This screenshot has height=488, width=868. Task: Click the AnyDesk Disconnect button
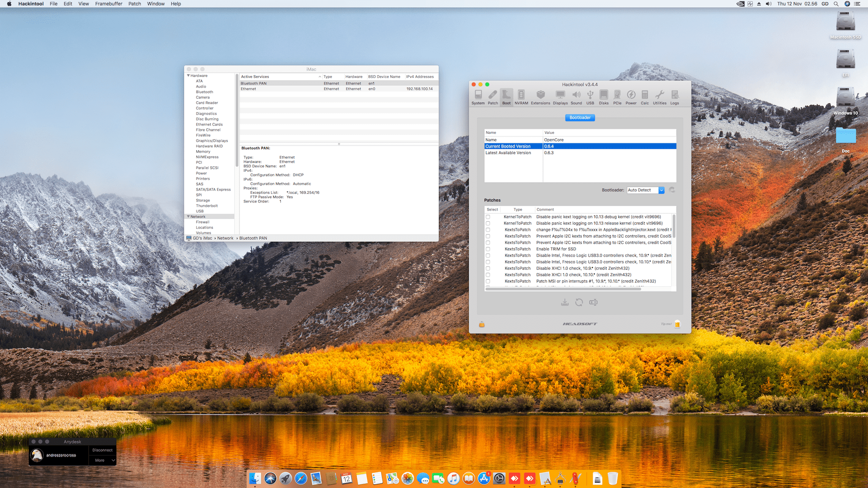click(x=102, y=450)
